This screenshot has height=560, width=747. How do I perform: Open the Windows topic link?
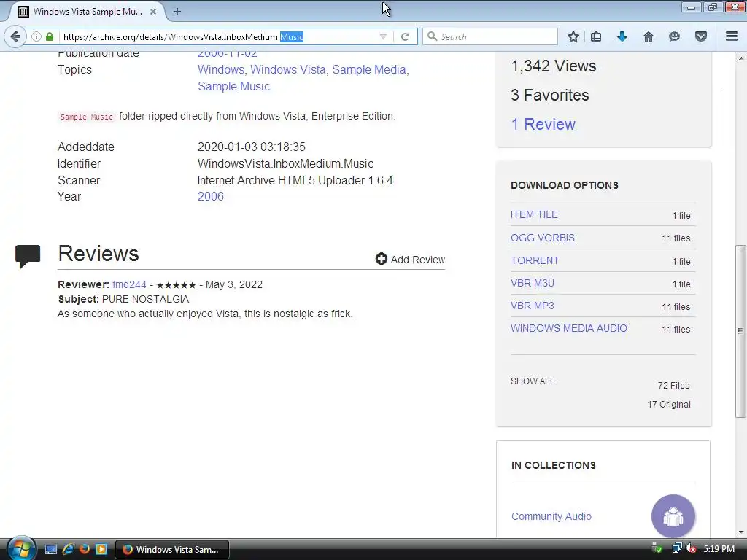click(x=222, y=69)
